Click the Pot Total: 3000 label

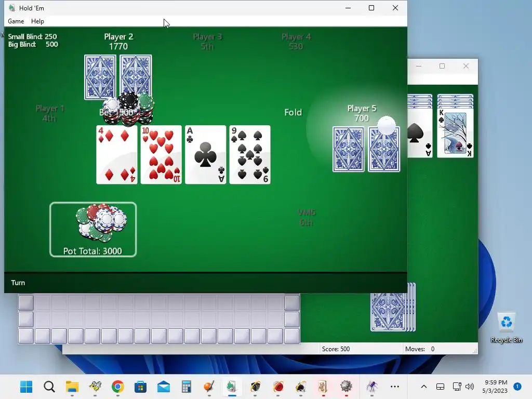(92, 251)
